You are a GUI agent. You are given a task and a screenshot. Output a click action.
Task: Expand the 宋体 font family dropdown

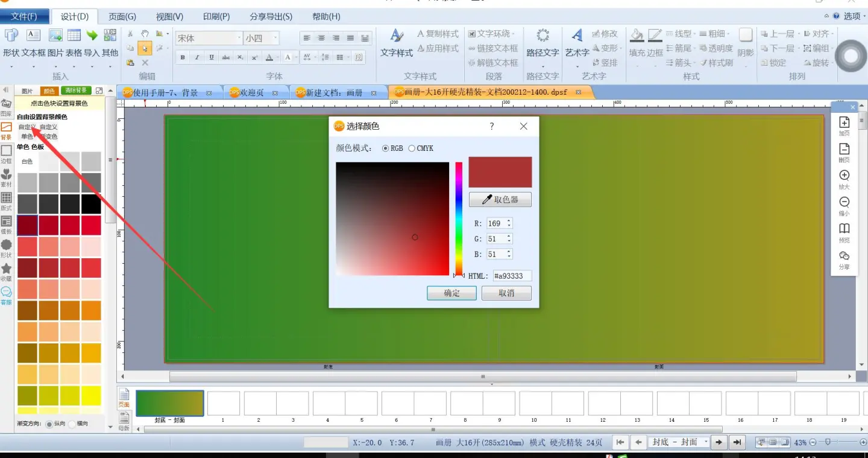237,39
